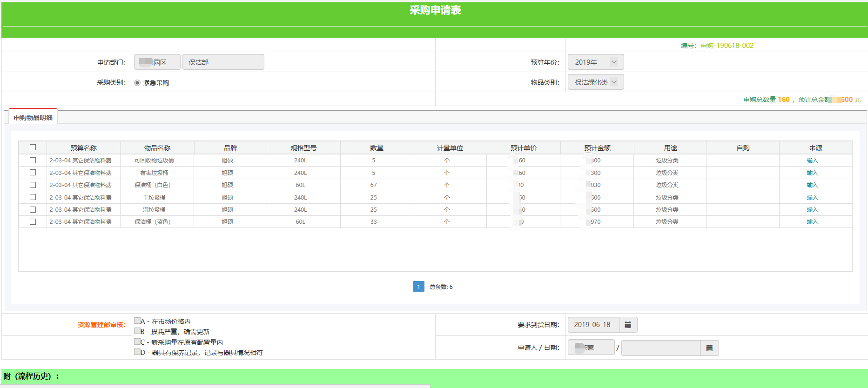
Task: Check option B - 损耗严重，确需更新
Action: (x=137, y=331)
